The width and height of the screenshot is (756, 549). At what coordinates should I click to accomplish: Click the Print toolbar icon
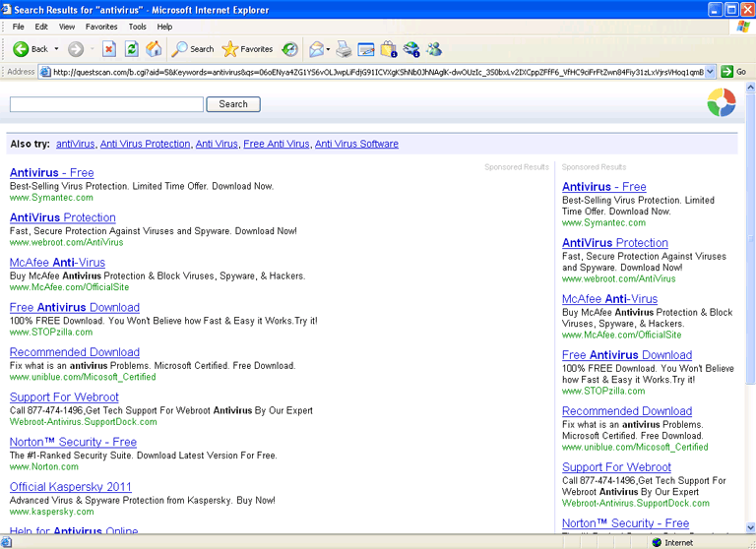coord(344,48)
